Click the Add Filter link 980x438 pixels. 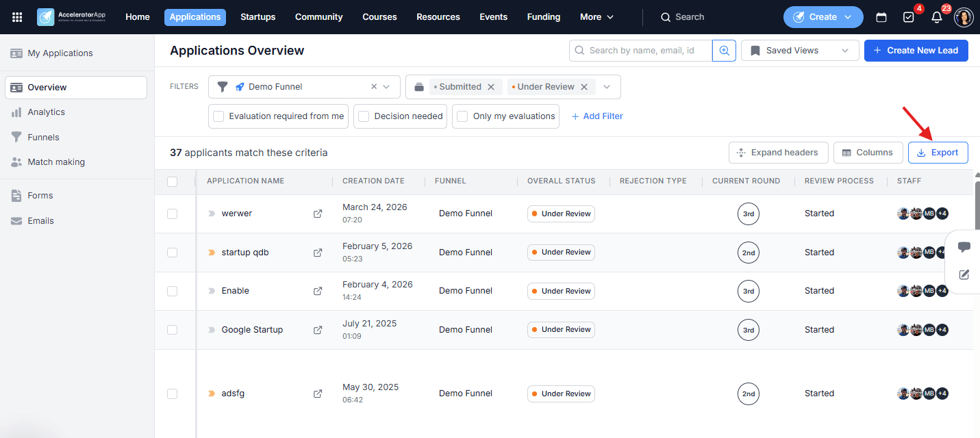point(597,116)
